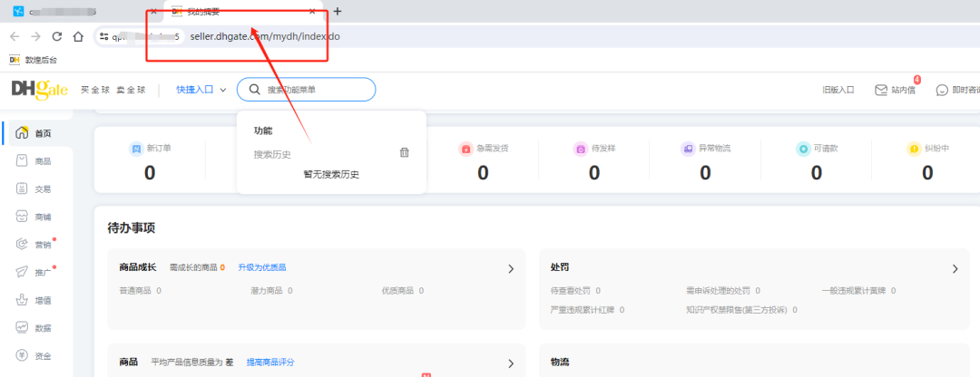The image size is (980, 377).
Task: Click 待查看处罚 0 entry
Action: [575, 290]
